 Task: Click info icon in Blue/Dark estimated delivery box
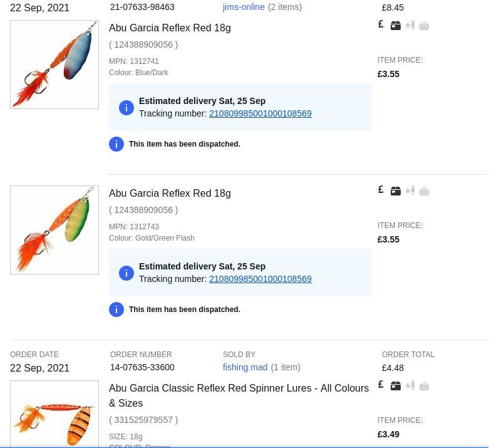(x=126, y=108)
